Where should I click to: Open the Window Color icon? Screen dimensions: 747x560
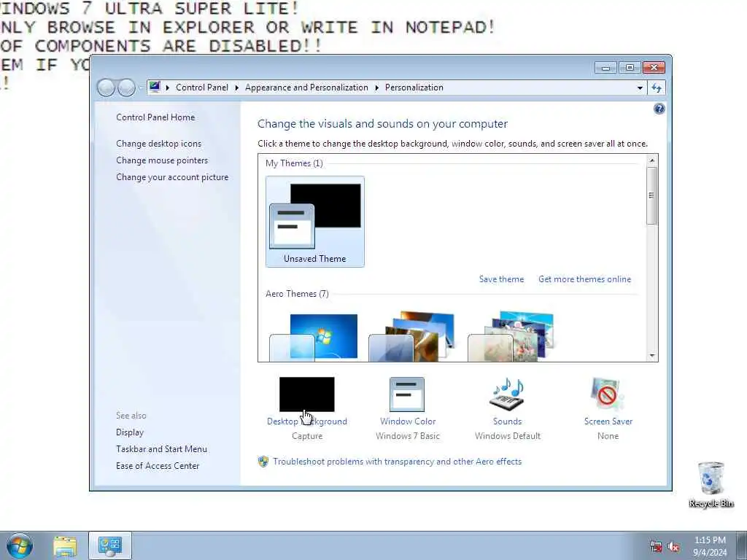[x=407, y=394]
